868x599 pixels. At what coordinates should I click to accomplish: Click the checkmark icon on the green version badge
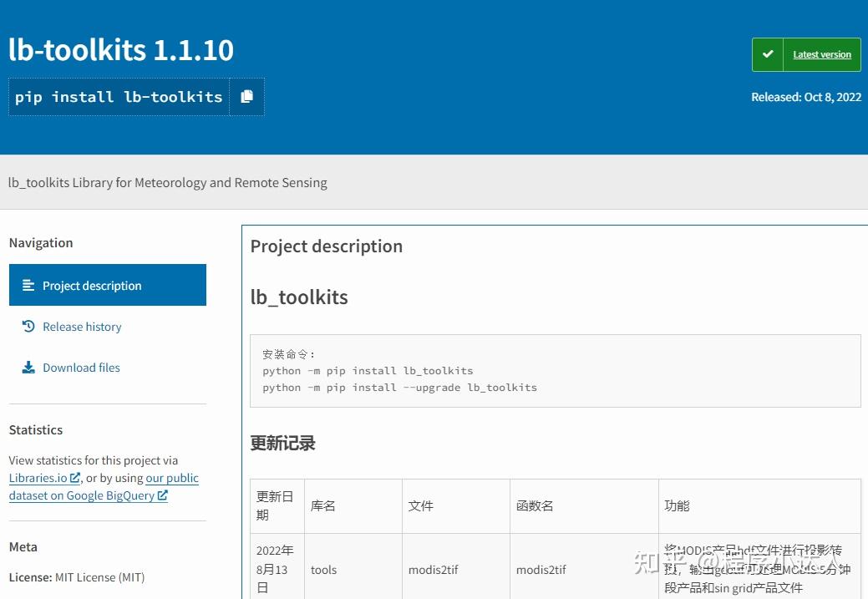(768, 53)
